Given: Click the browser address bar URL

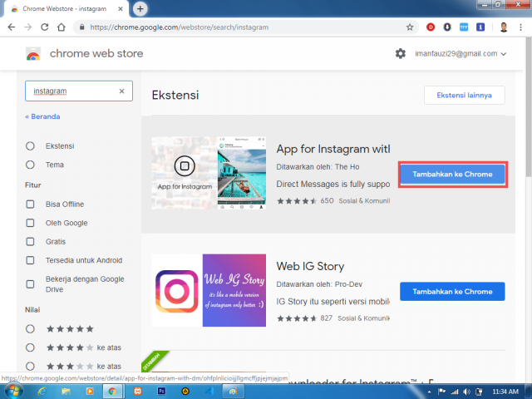Looking at the screenshot, I should pyautogui.click(x=180, y=27).
